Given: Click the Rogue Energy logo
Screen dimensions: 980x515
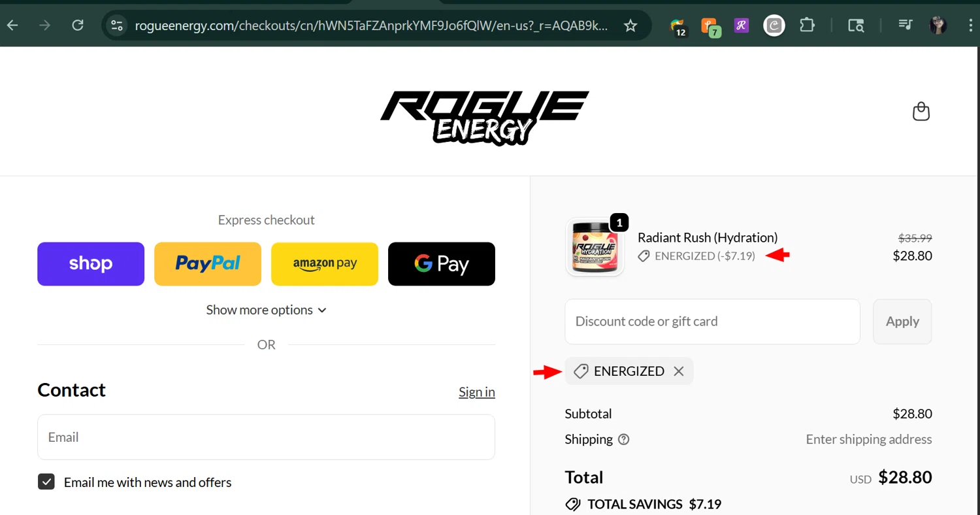Looking at the screenshot, I should point(485,118).
